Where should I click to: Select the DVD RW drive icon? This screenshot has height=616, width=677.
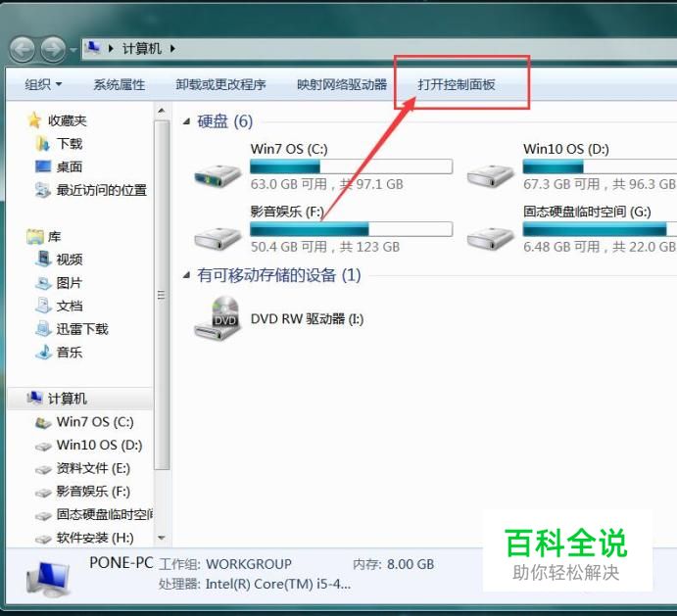pos(218,317)
